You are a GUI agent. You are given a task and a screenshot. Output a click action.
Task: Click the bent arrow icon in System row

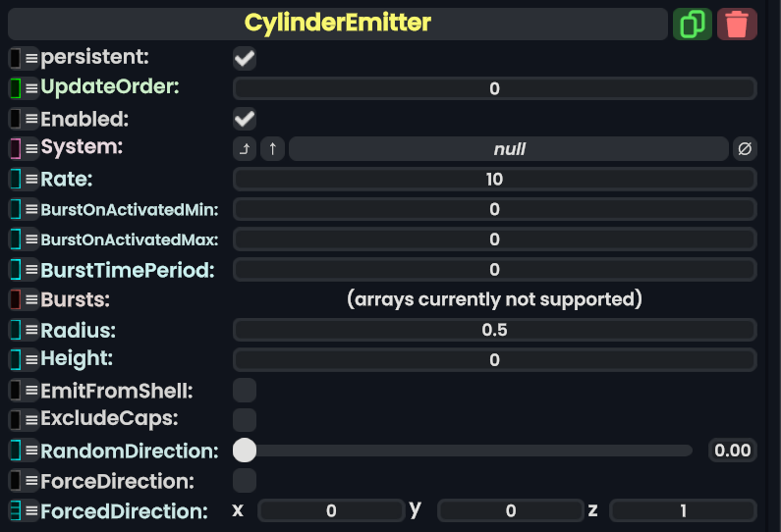(x=245, y=149)
